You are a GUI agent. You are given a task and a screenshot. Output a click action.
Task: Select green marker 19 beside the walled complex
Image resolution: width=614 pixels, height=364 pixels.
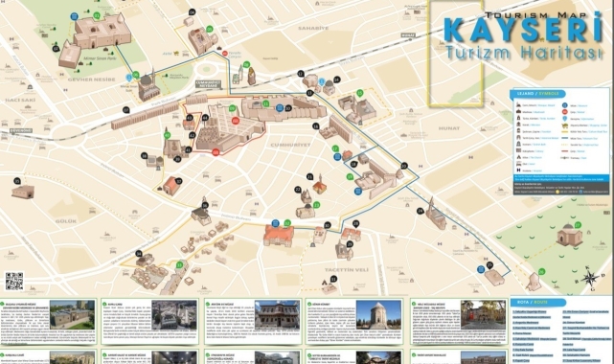350,177
